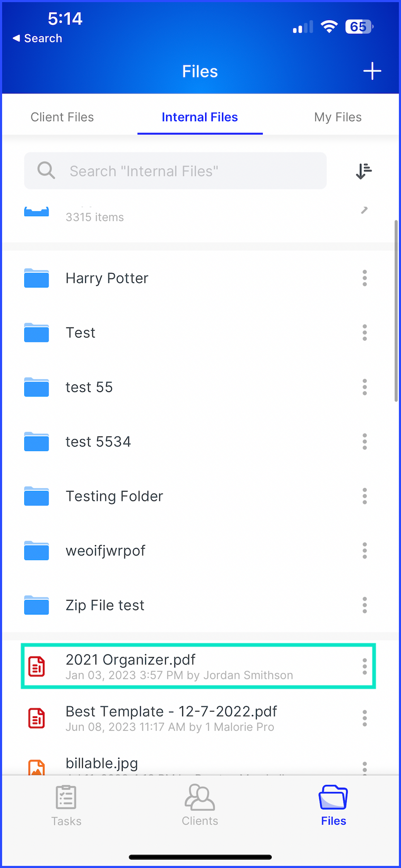401x868 pixels.
Task: Click the vertical scrollbar on right edge
Action: pos(396,311)
